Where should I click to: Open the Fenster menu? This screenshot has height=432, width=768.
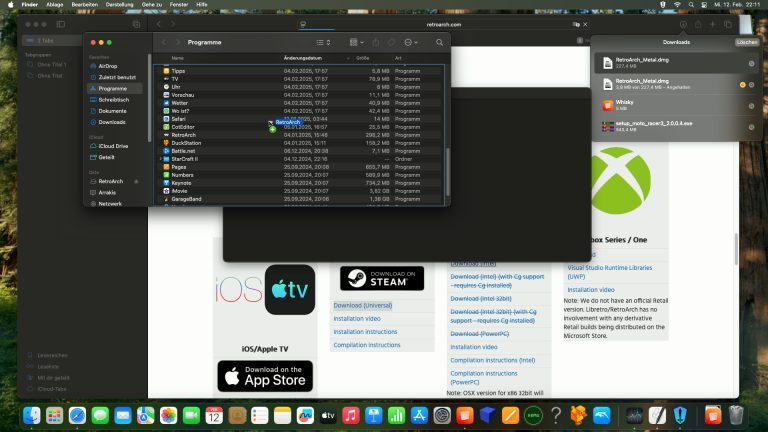point(179,4)
